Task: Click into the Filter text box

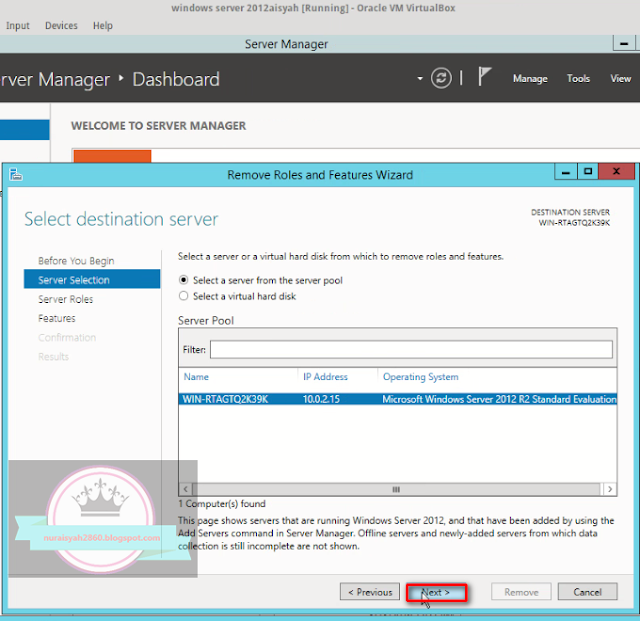Action: click(411, 350)
